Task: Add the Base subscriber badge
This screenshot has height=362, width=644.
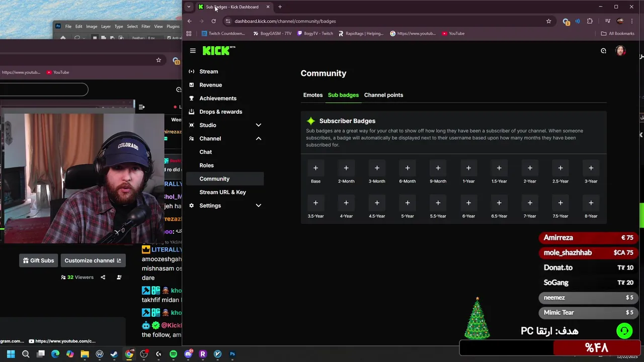Action: click(315, 168)
